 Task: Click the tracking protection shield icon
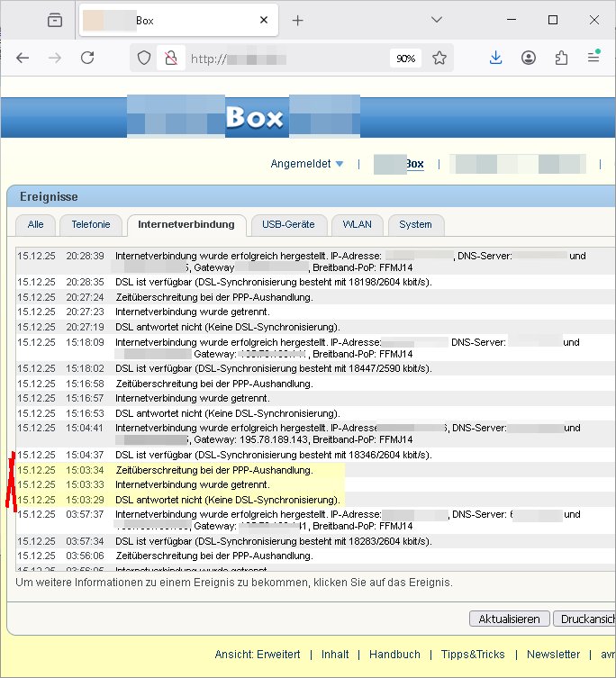click(143, 58)
